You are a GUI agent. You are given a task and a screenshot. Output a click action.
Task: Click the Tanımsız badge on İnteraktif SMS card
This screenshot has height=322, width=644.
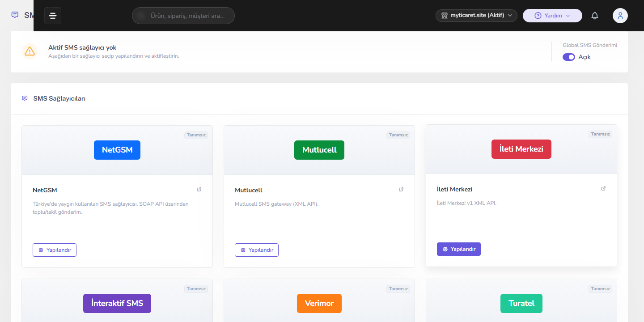point(196,289)
